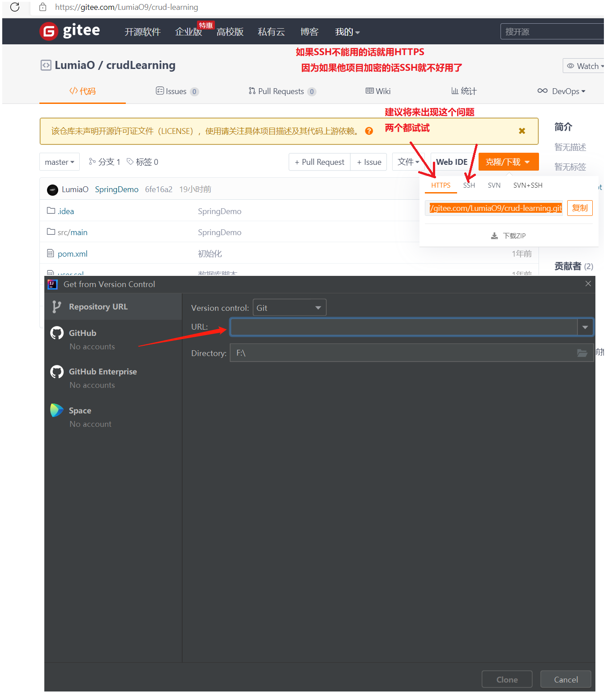The image size is (616, 700).
Task: Open the Directory folder browser icon
Action: click(582, 353)
